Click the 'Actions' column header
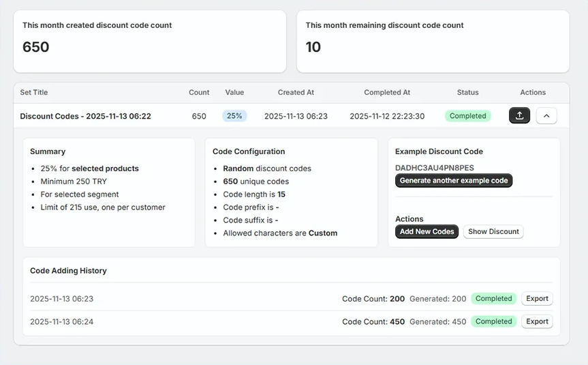The width and height of the screenshot is (588, 365). point(533,92)
